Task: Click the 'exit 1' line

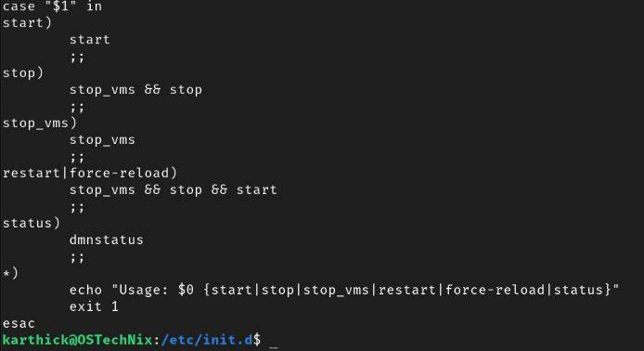Action: 94,306
